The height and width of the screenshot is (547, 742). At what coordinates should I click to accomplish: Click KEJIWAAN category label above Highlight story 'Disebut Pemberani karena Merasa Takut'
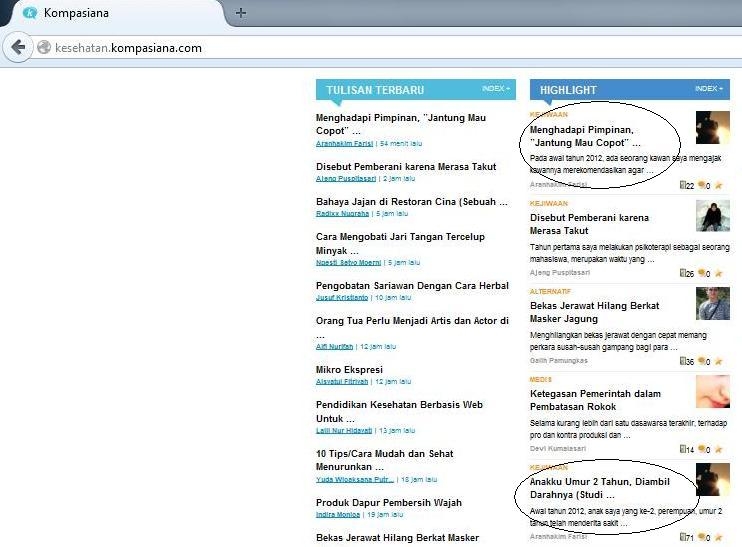[549, 203]
